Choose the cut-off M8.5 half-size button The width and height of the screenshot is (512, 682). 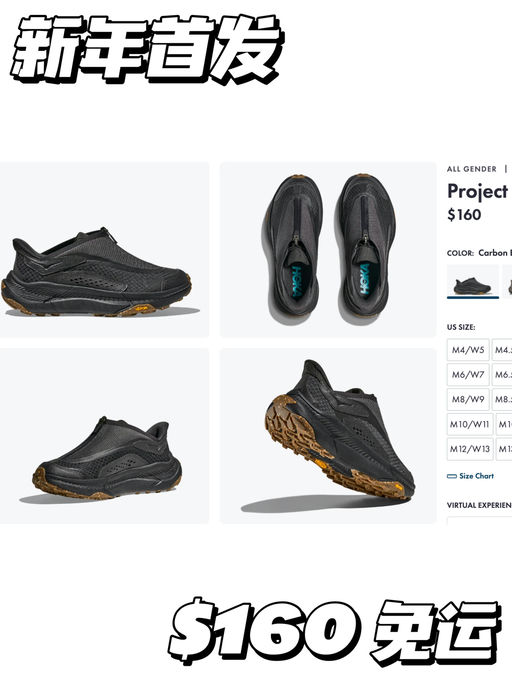pyautogui.click(x=502, y=399)
